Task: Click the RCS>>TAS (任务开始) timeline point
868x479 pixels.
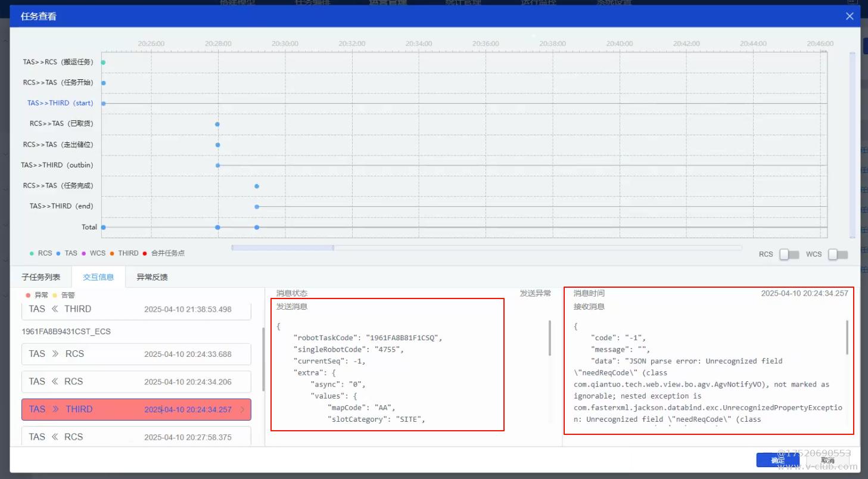Action: [103, 83]
